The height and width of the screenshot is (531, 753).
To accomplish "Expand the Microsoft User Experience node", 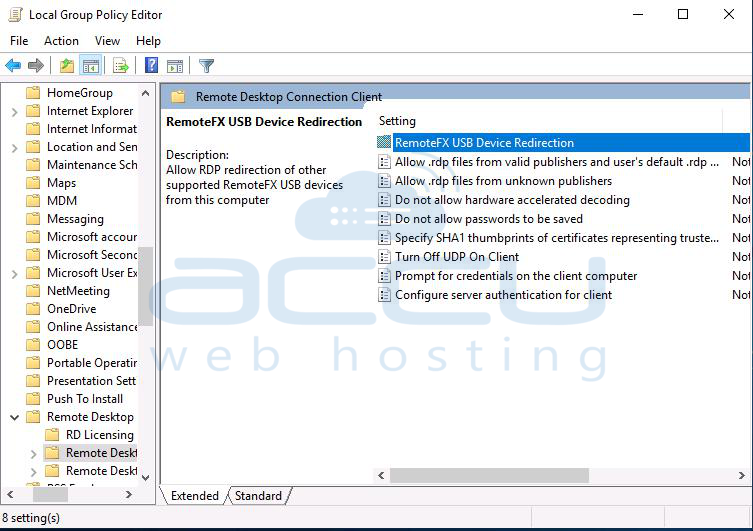I will tap(14, 274).
